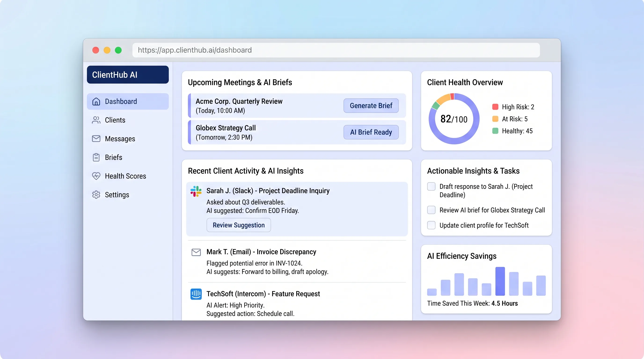Click the Health Scores heart icon
The height and width of the screenshot is (359, 644).
(96, 176)
